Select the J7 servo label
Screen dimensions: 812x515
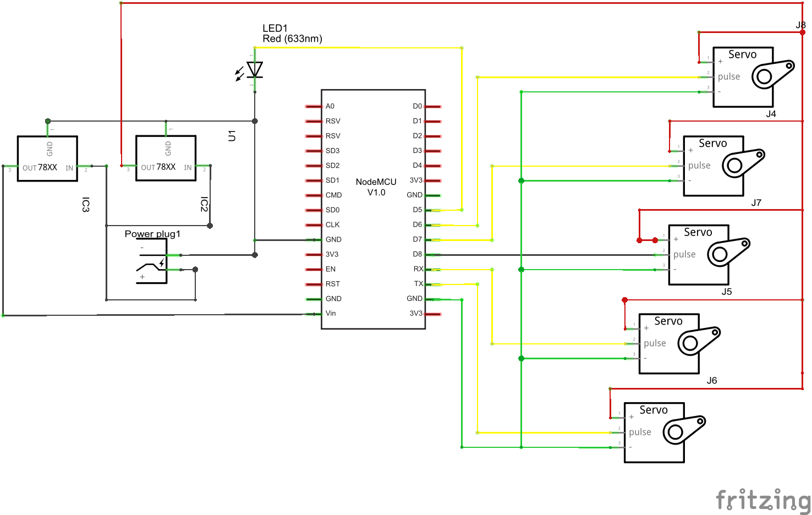click(756, 203)
